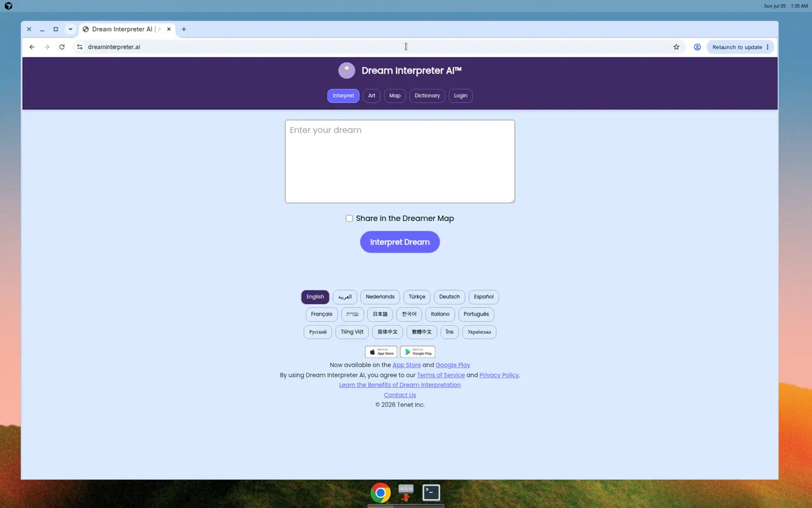Open a new tab with the plus icon
Screen dimensions: 812x508
pos(184,29)
